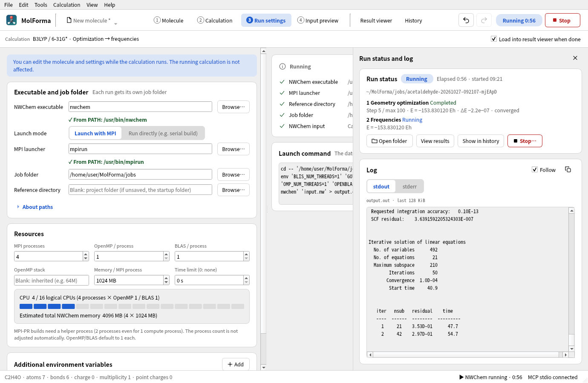588x383 pixels.
Task: Copy the log output with the copy icon
Action: click(x=568, y=169)
